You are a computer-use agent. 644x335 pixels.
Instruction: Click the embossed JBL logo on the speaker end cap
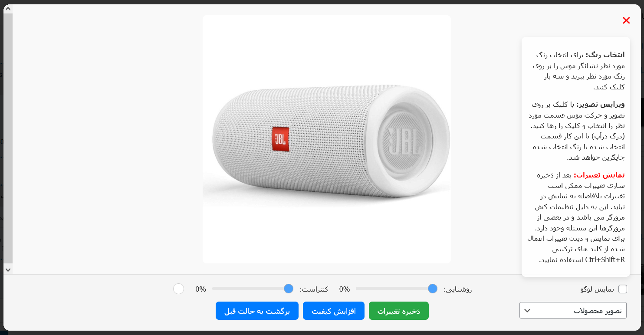(x=404, y=141)
